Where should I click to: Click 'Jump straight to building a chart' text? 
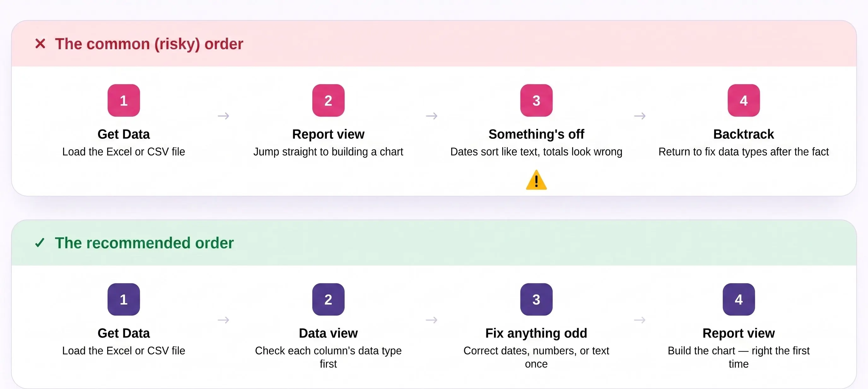(328, 152)
